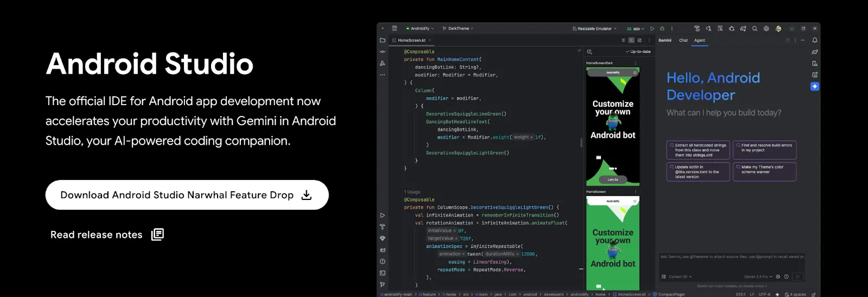
Task: Open the Build hammer tool window
Action: [x=382, y=227]
